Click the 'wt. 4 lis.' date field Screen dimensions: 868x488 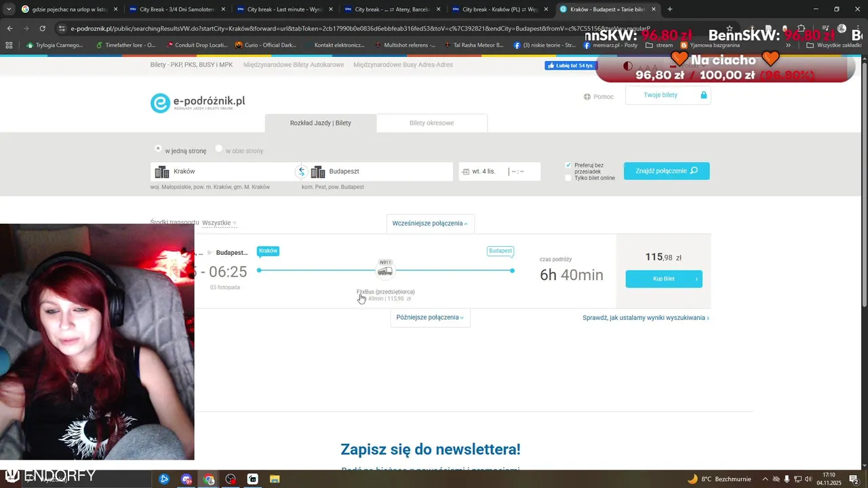484,171
